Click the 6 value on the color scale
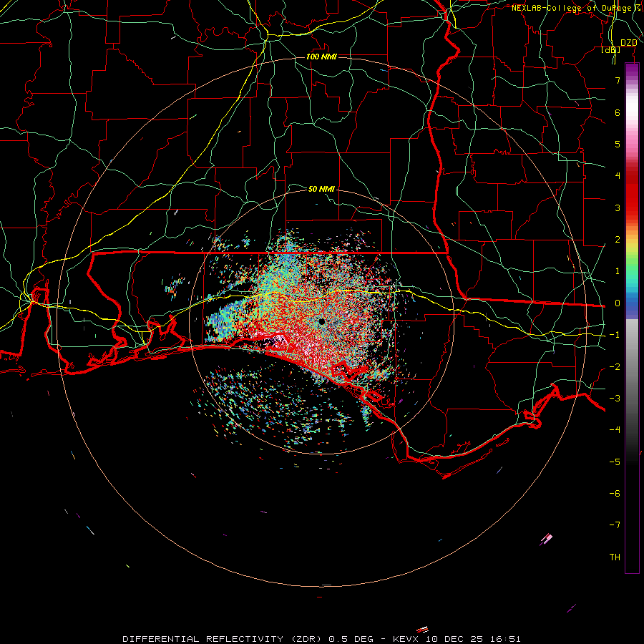This screenshot has width=644, height=644. tap(618, 112)
